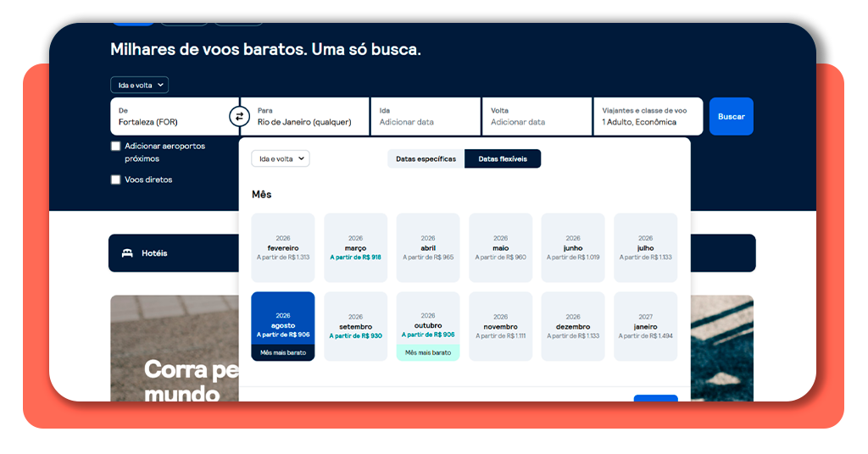Select the Datas flexíveis tab

503,158
